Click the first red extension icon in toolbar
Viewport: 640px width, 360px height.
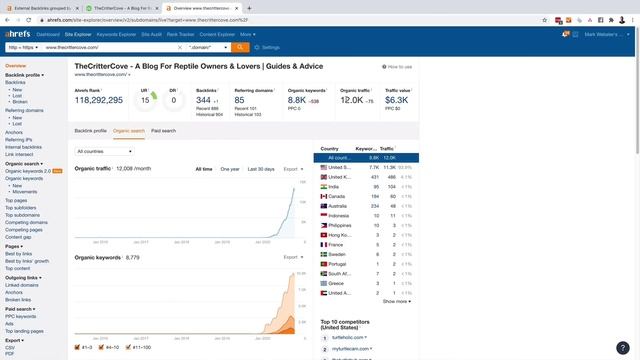click(558, 20)
